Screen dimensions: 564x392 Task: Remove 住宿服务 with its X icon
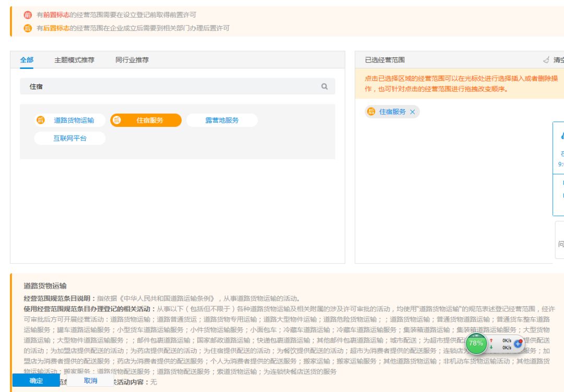click(413, 112)
